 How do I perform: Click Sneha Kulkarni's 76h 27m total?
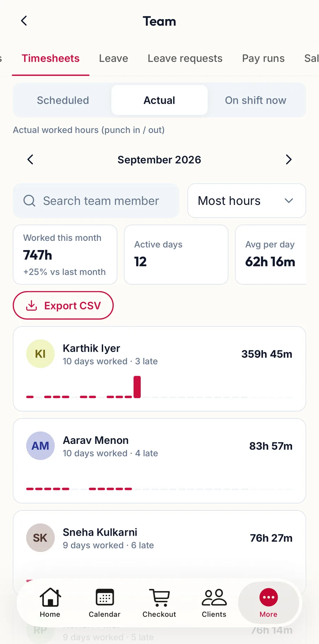(x=271, y=538)
